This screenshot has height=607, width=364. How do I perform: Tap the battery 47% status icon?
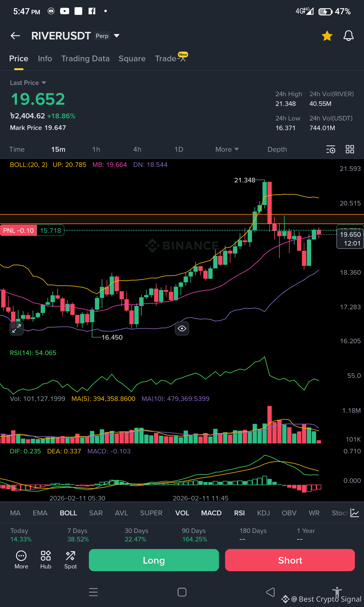[335, 12]
